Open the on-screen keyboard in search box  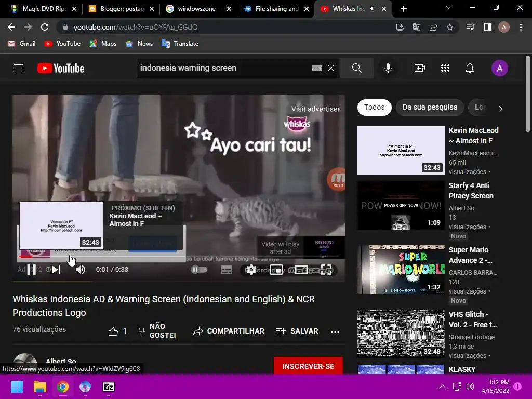(316, 68)
